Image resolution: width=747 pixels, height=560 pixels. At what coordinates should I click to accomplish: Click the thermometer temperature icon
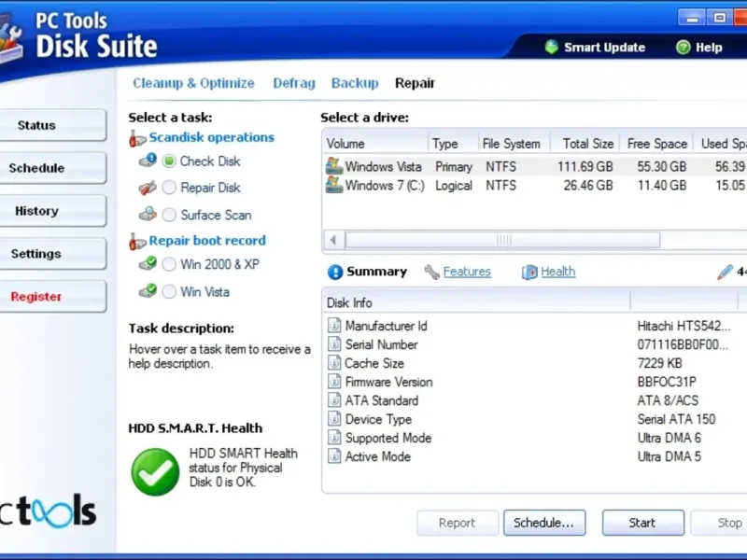point(725,272)
